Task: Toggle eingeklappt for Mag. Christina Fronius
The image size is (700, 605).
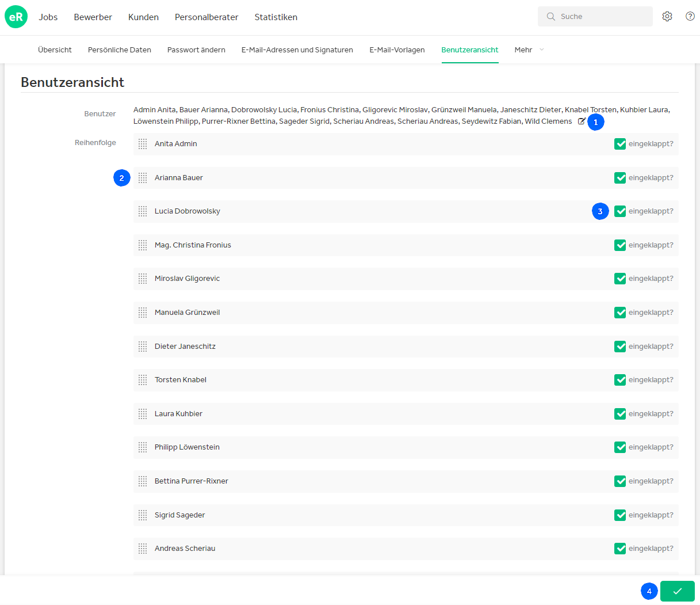Action: 620,245
